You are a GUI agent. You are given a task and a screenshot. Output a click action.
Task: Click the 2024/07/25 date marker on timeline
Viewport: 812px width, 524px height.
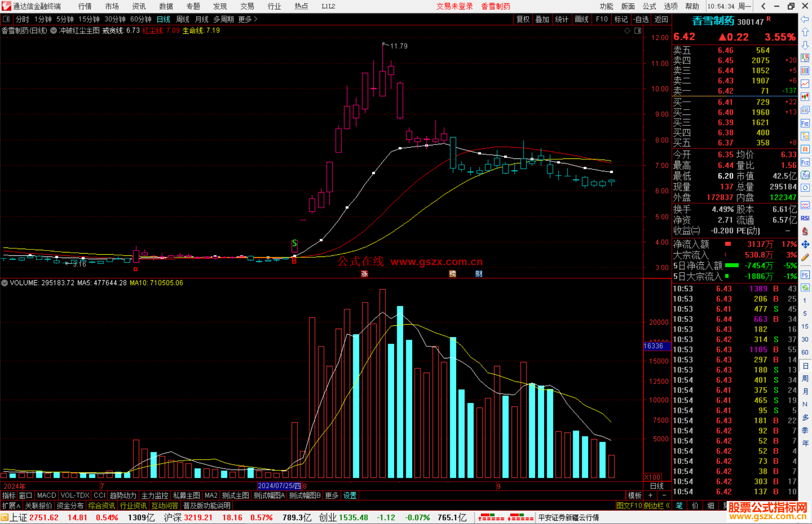(x=279, y=486)
